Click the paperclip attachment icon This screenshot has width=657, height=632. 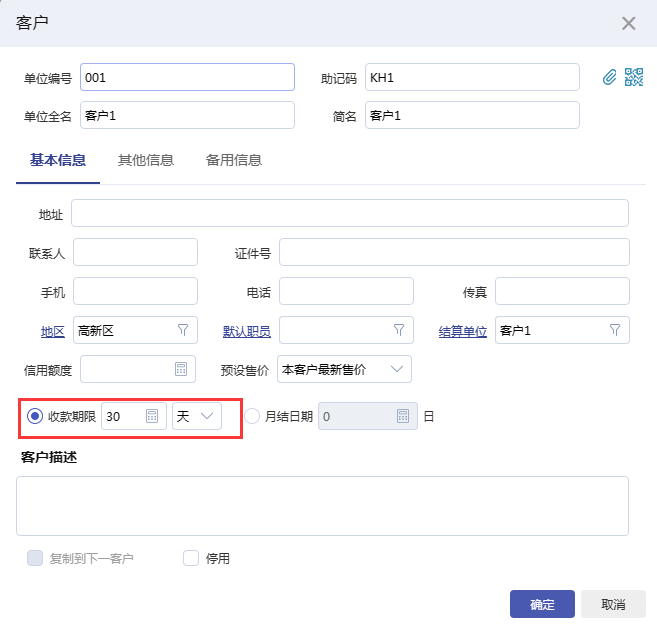click(x=609, y=77)
